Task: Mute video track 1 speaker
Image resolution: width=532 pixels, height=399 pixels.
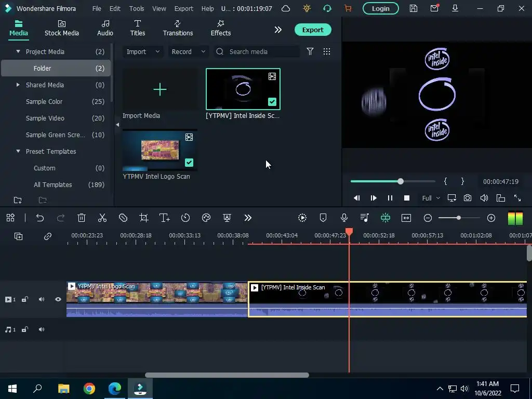Action: pyautogui.click(x=42, y=299)
